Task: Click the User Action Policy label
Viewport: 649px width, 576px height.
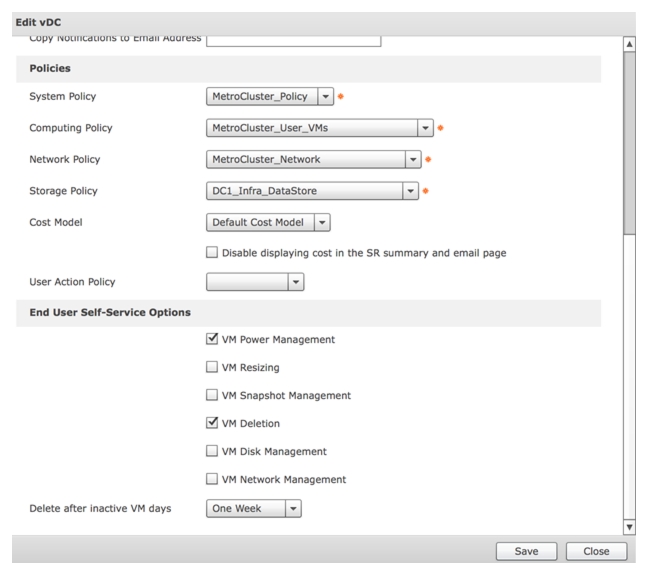Action: pos(72,282)
